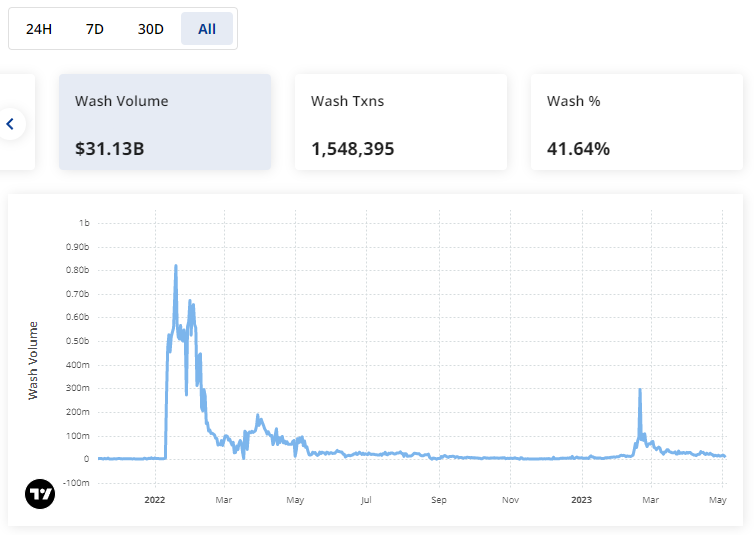This screenshot has height=535, width=754.
Task: Click the chart spike near 300m in 2023
Action: pos(639,389)
